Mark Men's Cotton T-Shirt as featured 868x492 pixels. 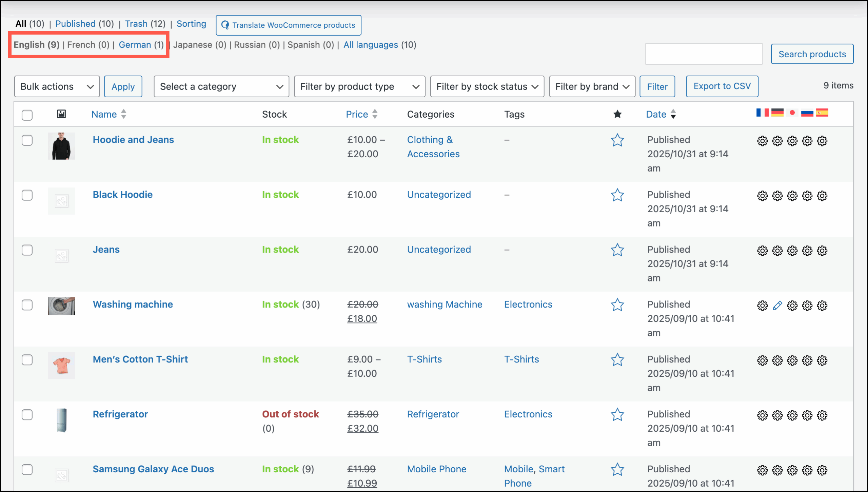coord(617,360)
